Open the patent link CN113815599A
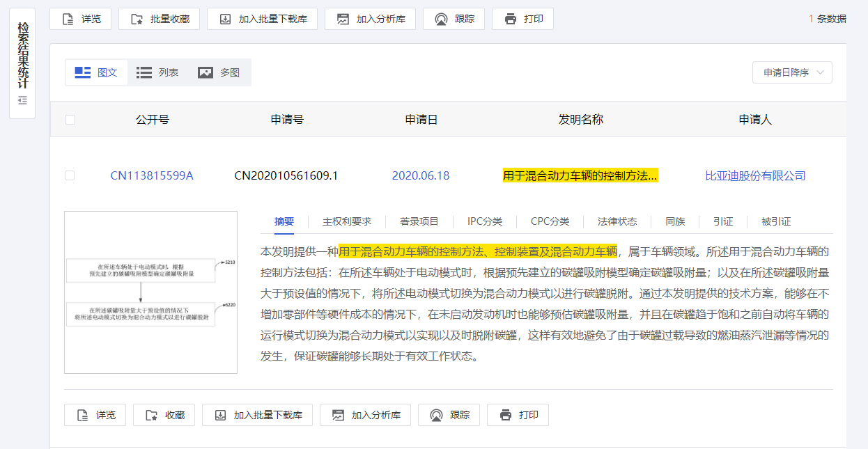 pyautogui.click(x=152, y=175)
